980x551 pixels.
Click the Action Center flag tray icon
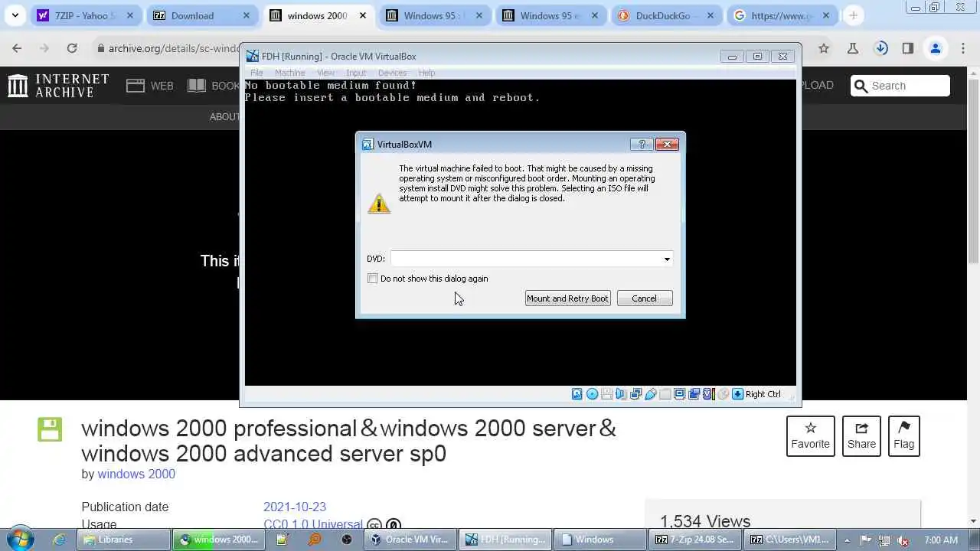pyautogui.click(x=866, y=540)
